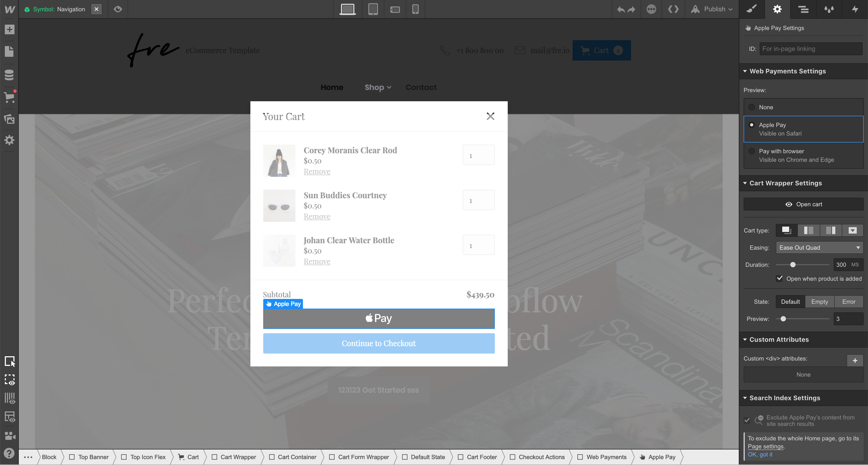Select the Default cart state
The width and height of the screenshot is (868, 465).
(x=790, y=302)
